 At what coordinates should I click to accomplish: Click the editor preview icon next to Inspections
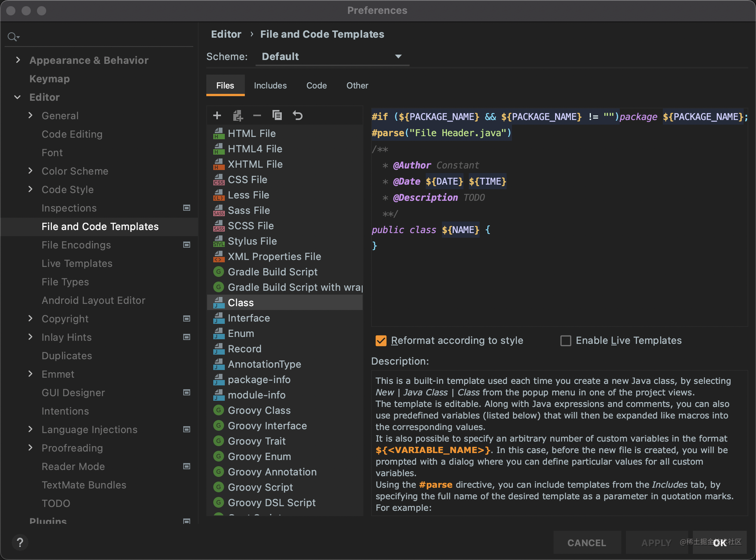pos(187,208)
